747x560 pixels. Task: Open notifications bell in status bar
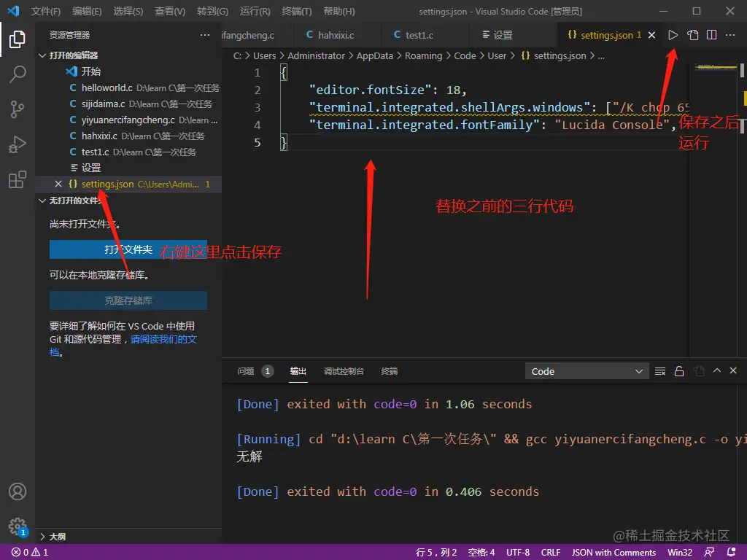coord(731,553)
